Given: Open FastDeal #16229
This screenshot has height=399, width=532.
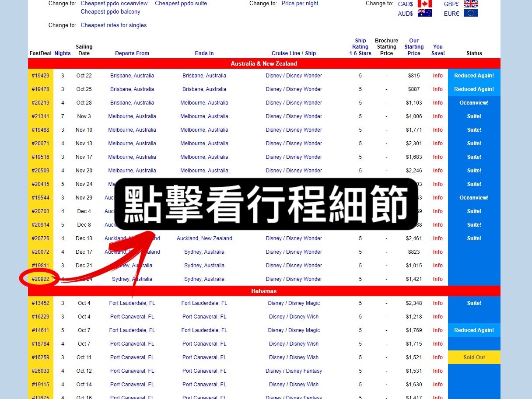Looking at the screenshot, I should [x=41, y=317].
